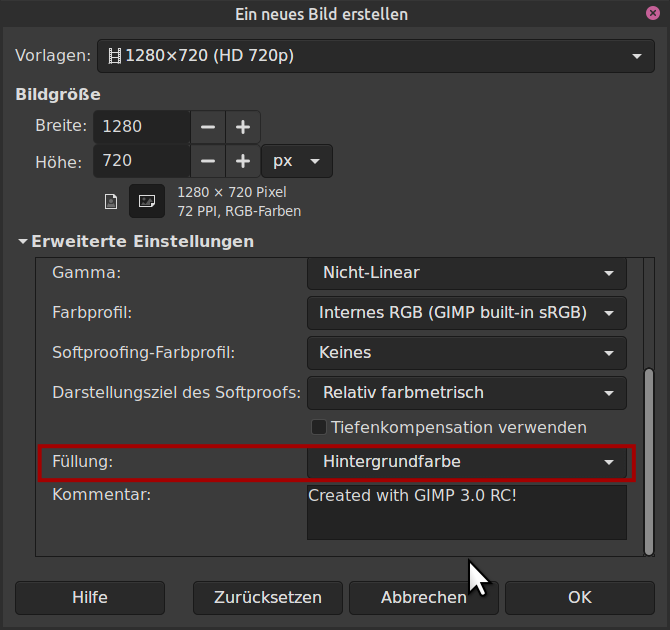Click the Abbrechen button
This screenshot has width=670, height=630.
[x=423, y=598]
